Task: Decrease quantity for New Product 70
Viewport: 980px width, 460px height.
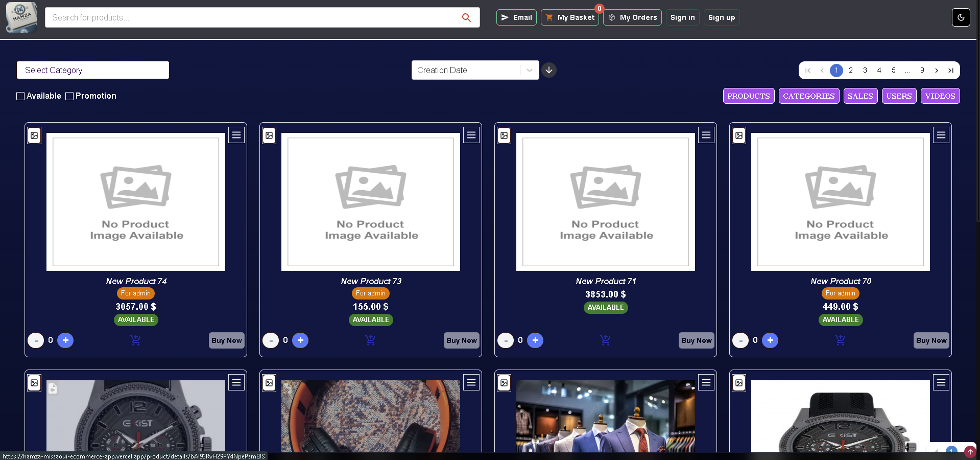Action: click(x=740, y=340)
